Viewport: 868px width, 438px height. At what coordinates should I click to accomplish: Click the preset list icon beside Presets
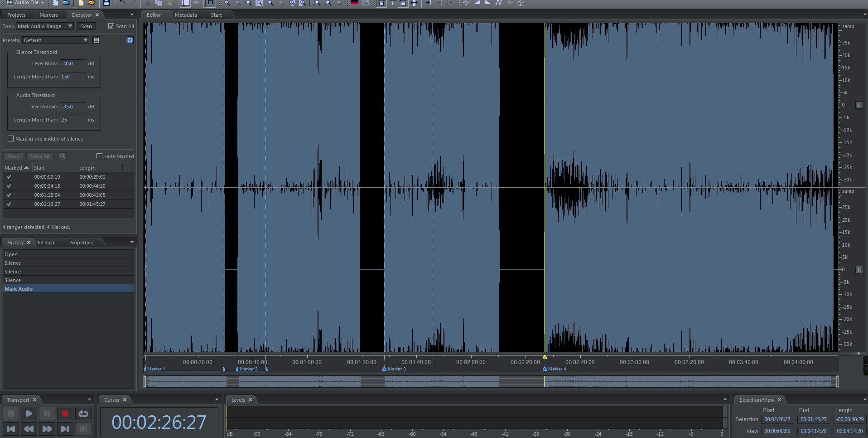tap(96, 40)
